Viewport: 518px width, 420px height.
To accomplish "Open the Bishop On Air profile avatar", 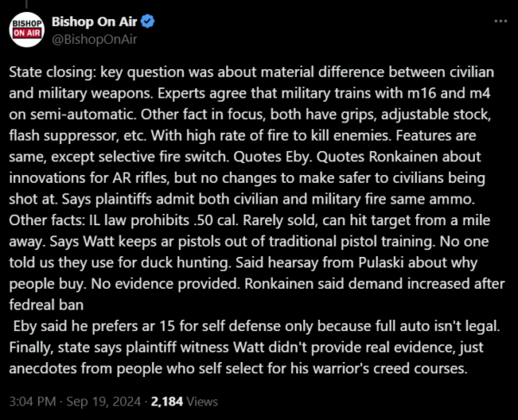I will coord(27,29).
